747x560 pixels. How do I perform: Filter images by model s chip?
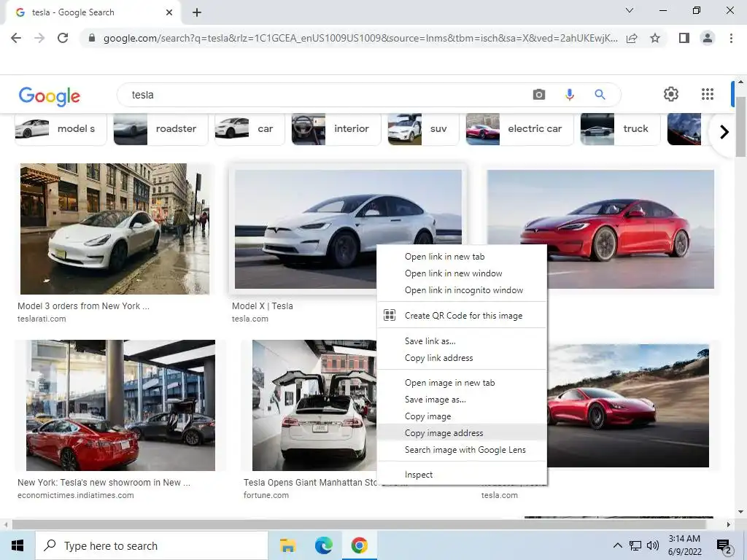61,128
